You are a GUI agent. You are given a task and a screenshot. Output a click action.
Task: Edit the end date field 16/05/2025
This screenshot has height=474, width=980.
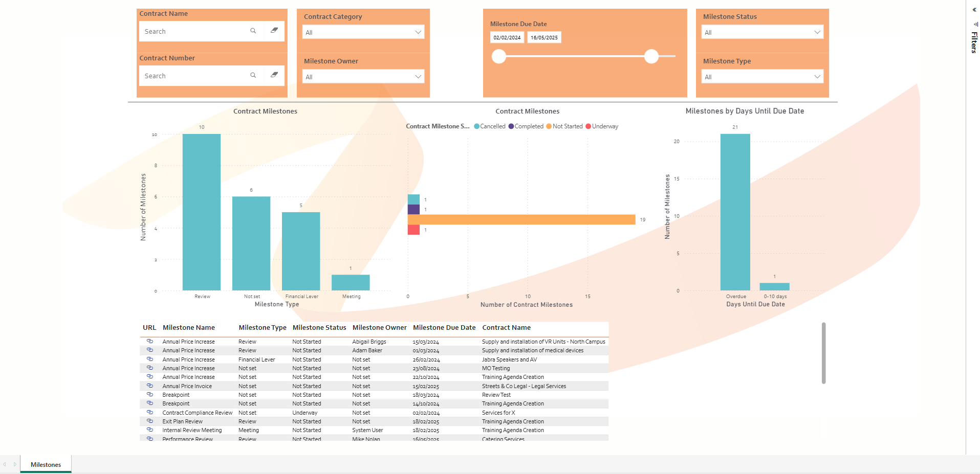tap(544, 37)
